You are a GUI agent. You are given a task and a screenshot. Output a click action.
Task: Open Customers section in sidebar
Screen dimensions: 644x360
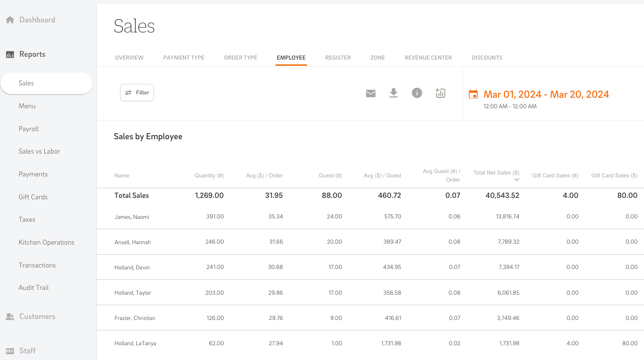click(x=37, y=317)
